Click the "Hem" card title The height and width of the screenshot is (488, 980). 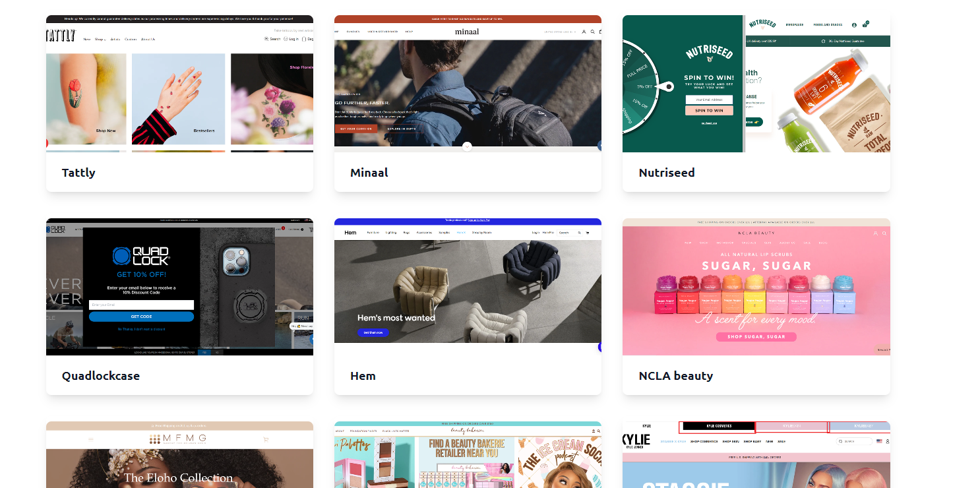[363, 376]
